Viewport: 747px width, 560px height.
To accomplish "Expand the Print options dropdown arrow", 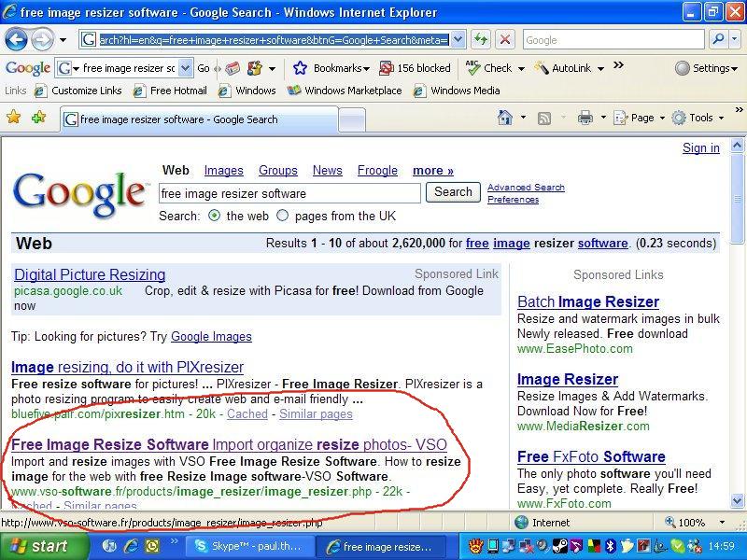I will click(603, 118).
